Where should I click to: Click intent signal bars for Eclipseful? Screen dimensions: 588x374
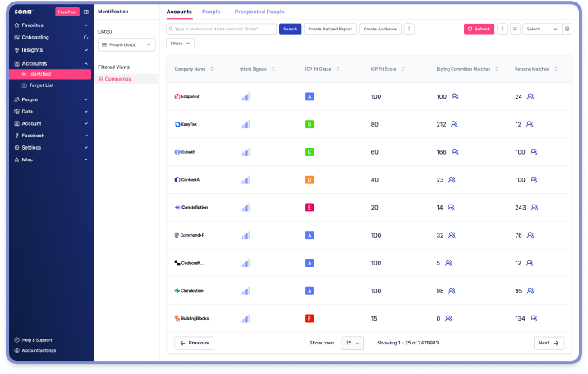245,97
